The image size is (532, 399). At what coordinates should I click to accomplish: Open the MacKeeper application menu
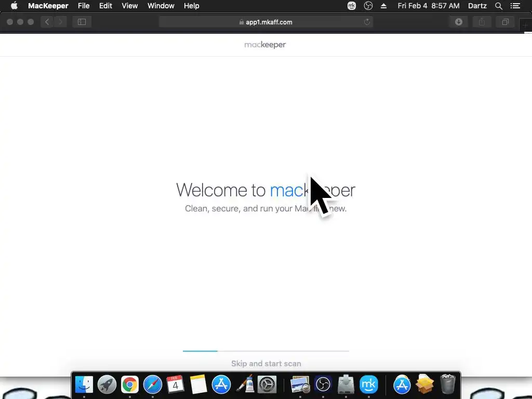[48, 6]
